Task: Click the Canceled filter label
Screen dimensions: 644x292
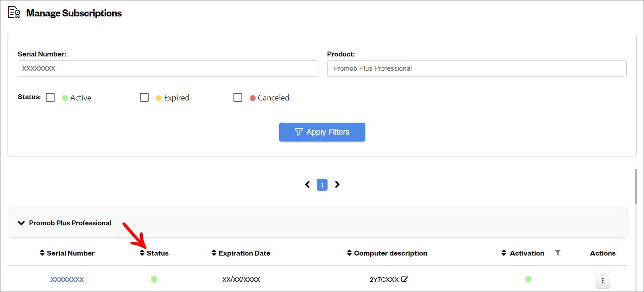Action: point(273,98)
